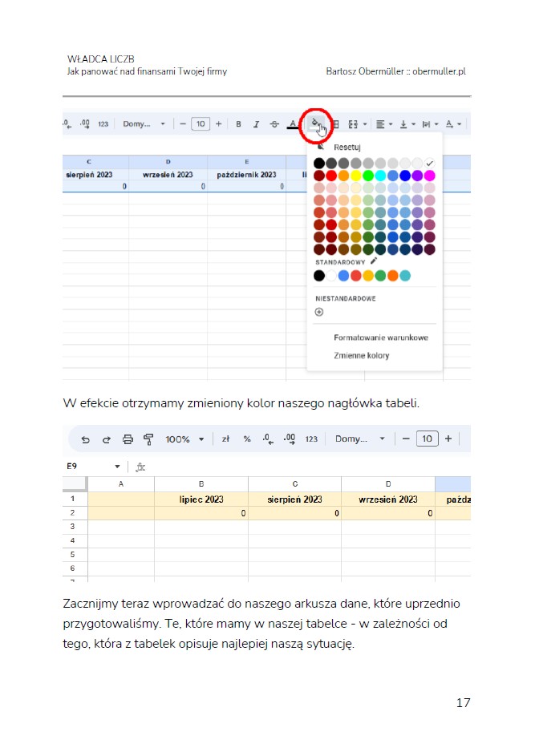Increase decimal places in lower toolbar

point(290,439)
